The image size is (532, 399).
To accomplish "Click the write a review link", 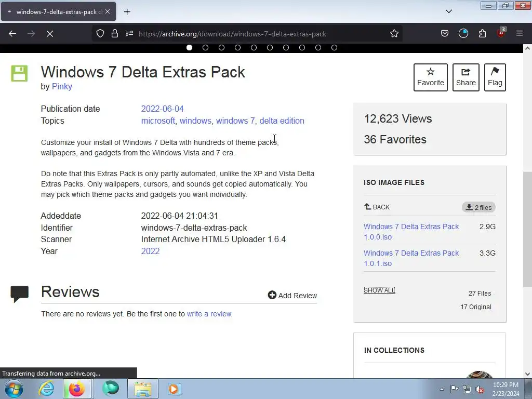I will [209, 314].
